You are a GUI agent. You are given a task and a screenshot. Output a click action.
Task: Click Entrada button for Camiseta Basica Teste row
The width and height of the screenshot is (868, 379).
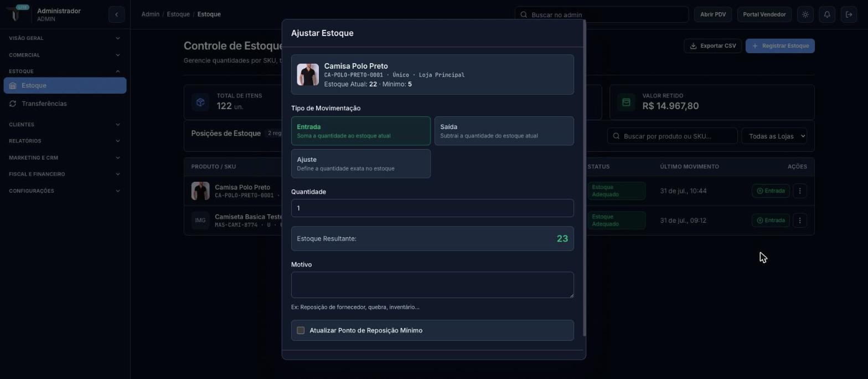point(771,221)
